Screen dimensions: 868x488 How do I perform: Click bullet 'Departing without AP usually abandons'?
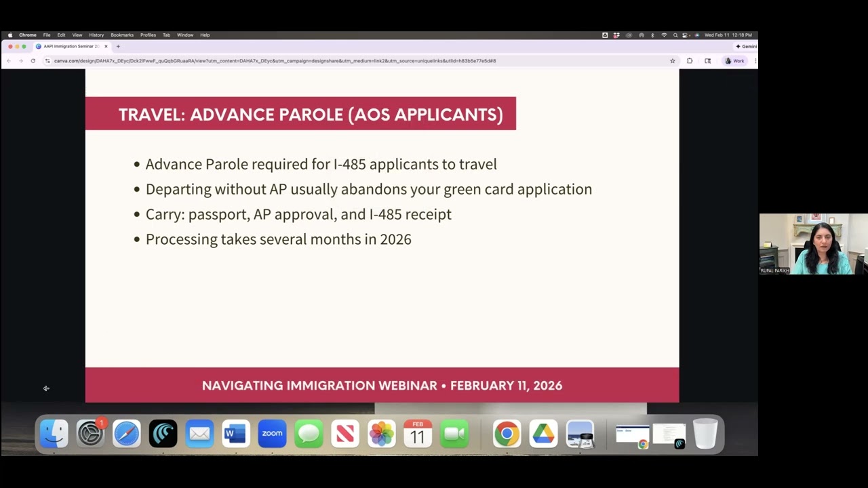[369, 189]
